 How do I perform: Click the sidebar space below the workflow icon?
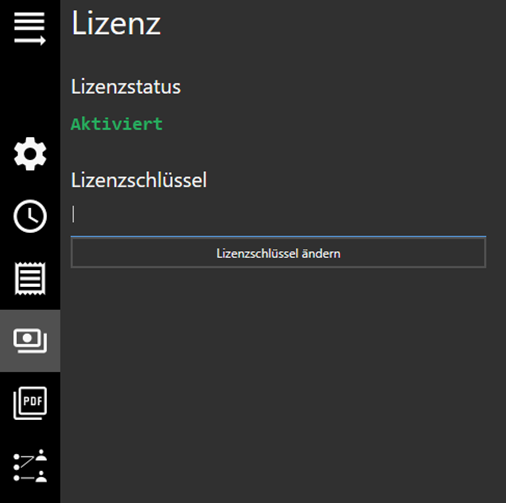30,493
